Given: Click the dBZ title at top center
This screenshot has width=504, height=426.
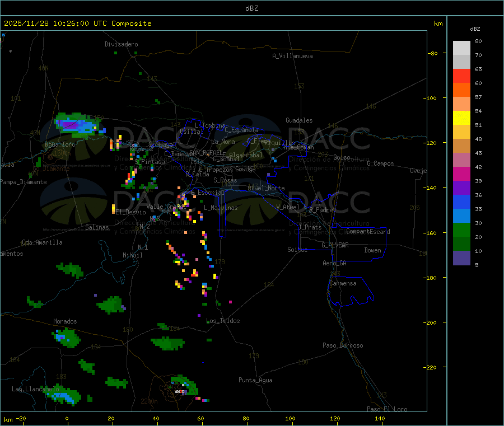Looking at the screenshot, I should click(x=252, y=8).
